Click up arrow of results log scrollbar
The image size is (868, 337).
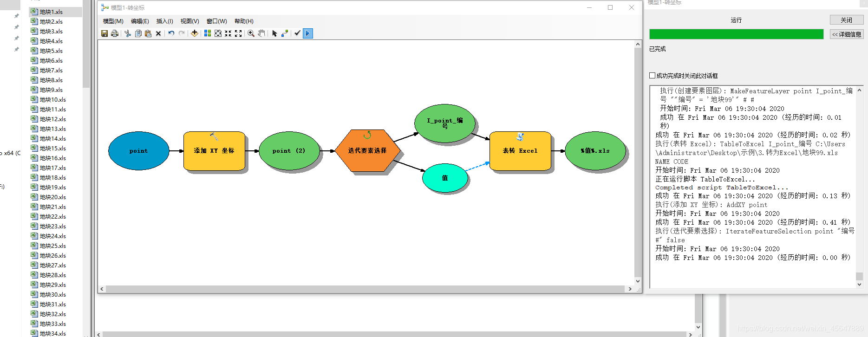859,90
